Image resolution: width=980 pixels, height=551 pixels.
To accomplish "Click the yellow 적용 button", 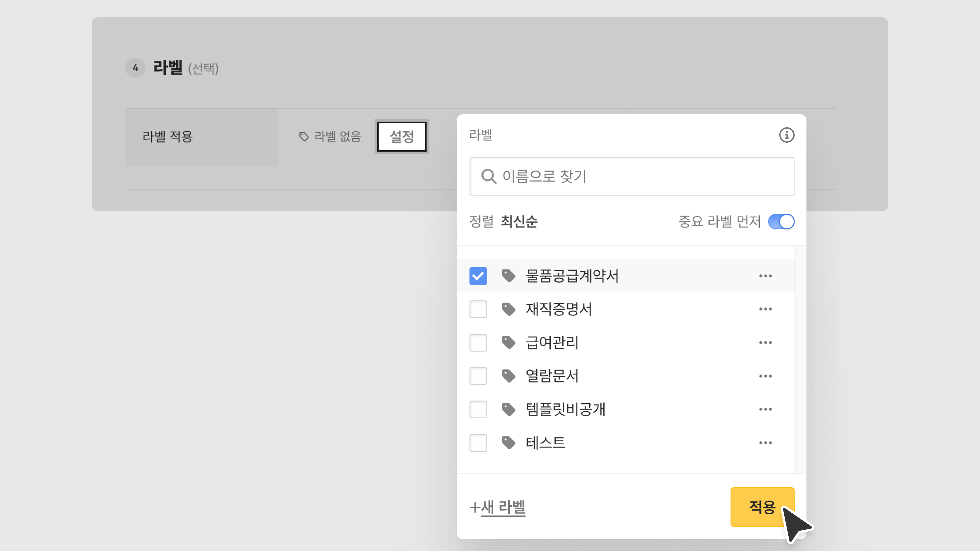I will click(x=762, y=507).
